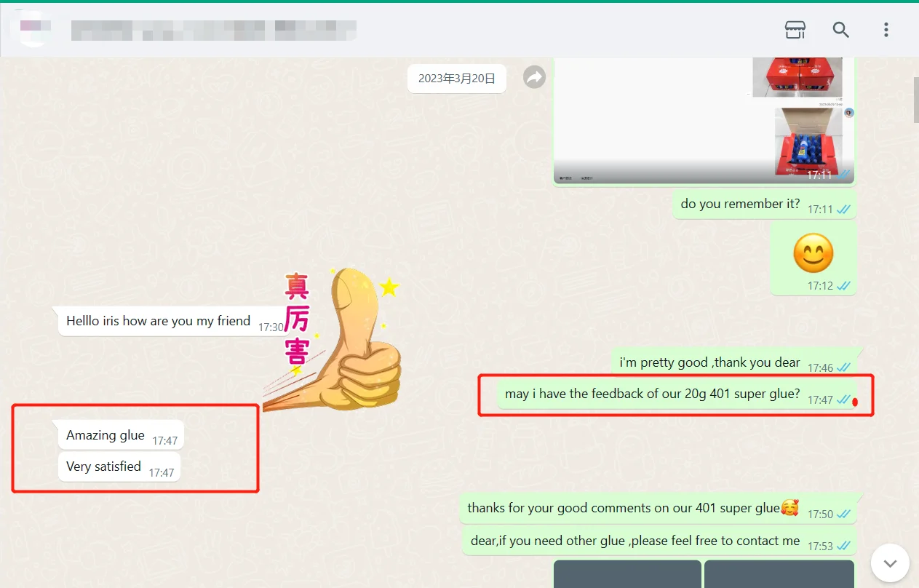Click the 17:53 read receipt double ticks
This screenshot has height=588, width=919.
(844, 546)
